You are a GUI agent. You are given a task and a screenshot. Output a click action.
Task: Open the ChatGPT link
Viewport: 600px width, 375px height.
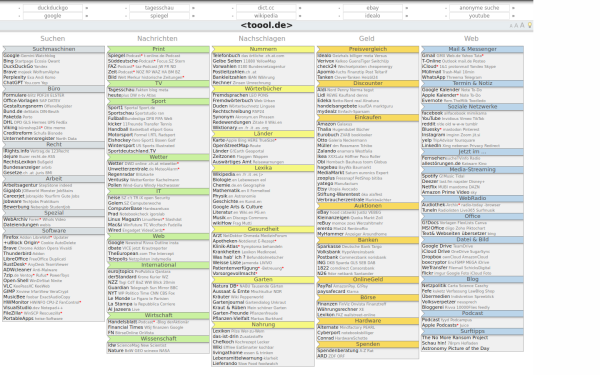coord(13,82)
